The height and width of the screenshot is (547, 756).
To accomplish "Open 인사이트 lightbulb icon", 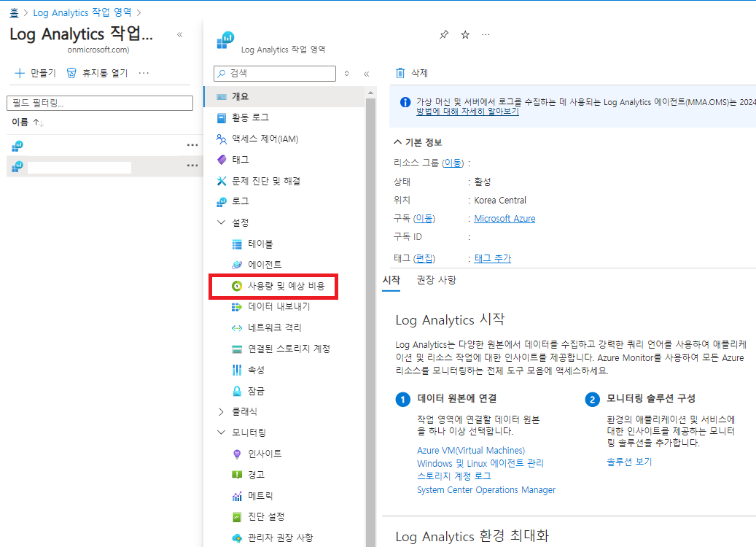I will click(237, 454).
